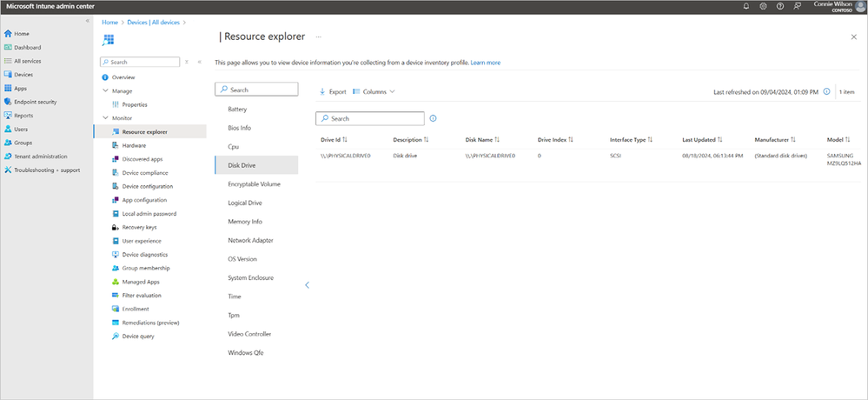Open help question mark icon
Image resolution: width=868 pixels, height=400 pixels.
click(780, 6)
